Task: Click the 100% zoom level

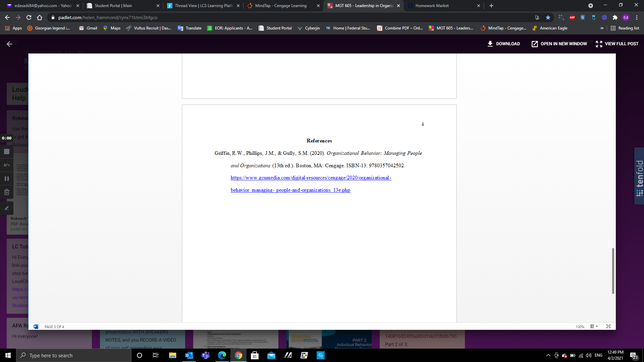Action: (580, 327)
